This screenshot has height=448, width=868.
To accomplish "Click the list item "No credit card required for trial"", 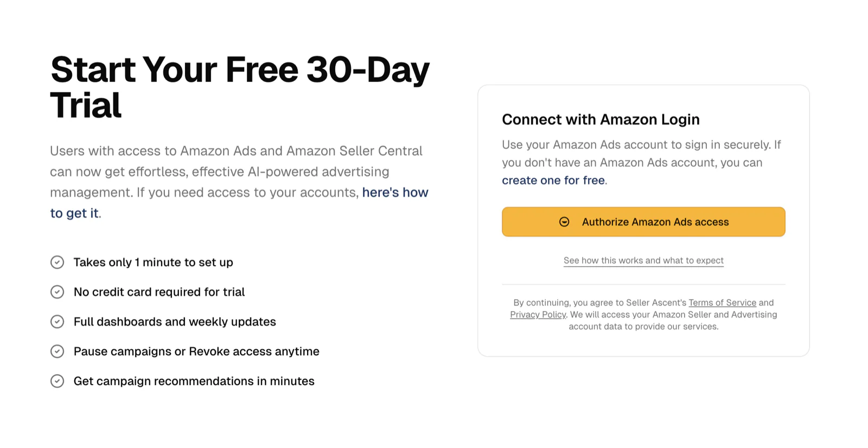I will click(159, 292).
